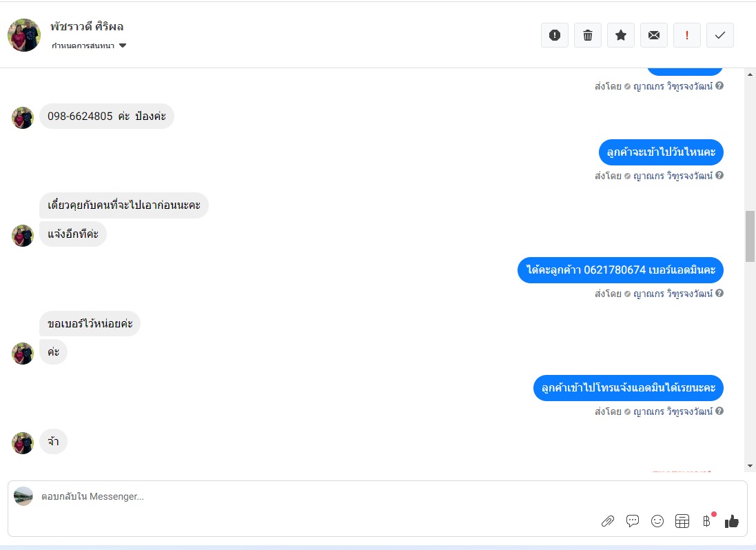
Task: Open customer profile picture in header
Action: pos(24,35)
